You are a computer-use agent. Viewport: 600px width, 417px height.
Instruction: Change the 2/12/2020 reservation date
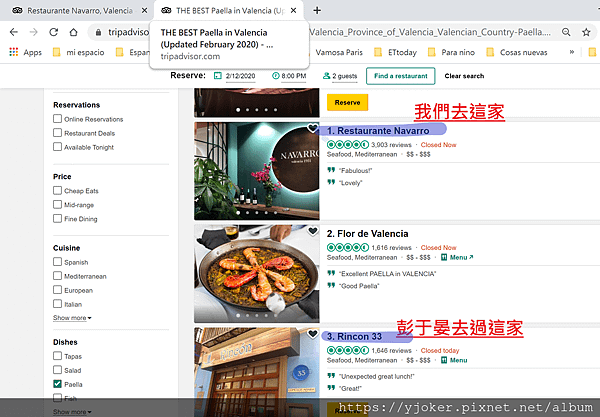pyautogui.click(x=240, y=76)
